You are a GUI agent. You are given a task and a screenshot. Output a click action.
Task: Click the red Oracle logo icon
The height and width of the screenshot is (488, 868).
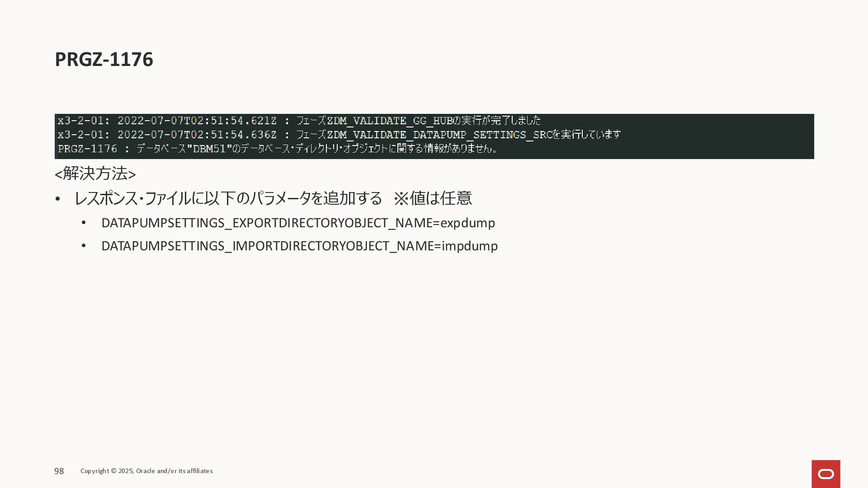[x=826, y=474]
